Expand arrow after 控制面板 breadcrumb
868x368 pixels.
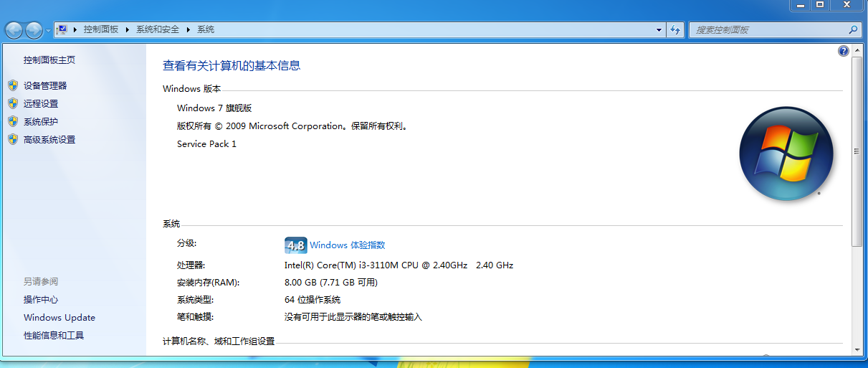click(128, 29)
